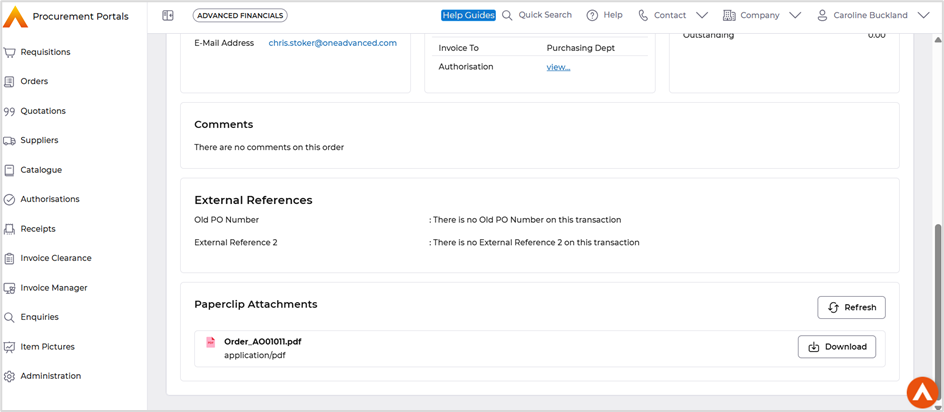This screenshot has height=412, width=944.
Task: Click the Company building icon
Action: 729,15
